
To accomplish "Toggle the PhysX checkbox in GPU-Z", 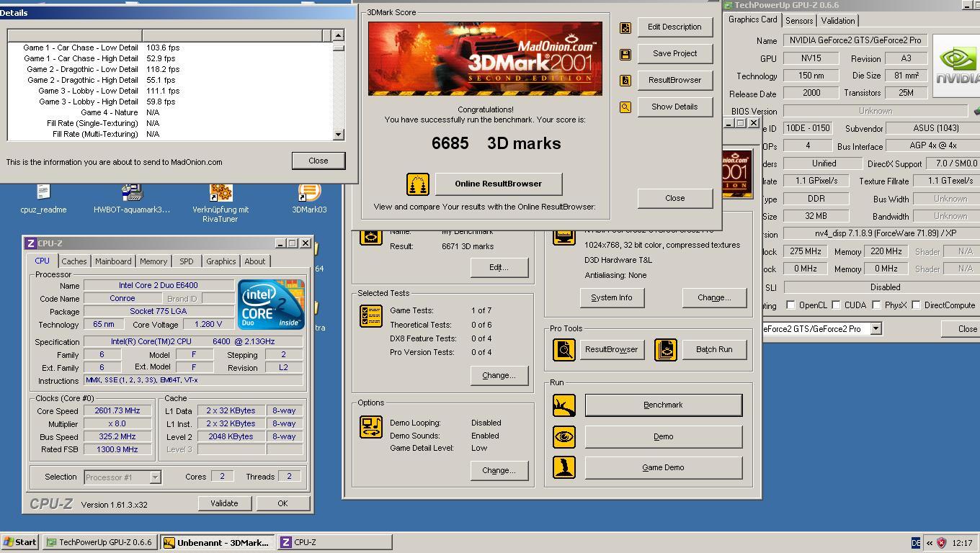I will coord(876,305).
